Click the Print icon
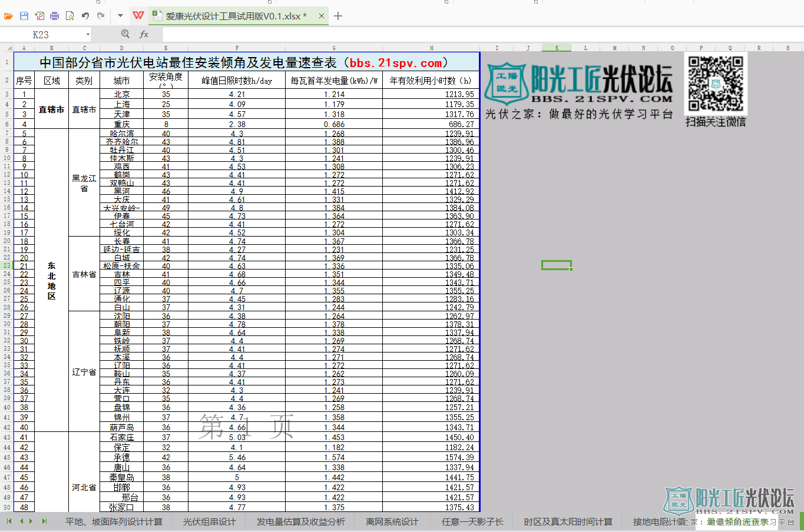 (x=54, y=16)
